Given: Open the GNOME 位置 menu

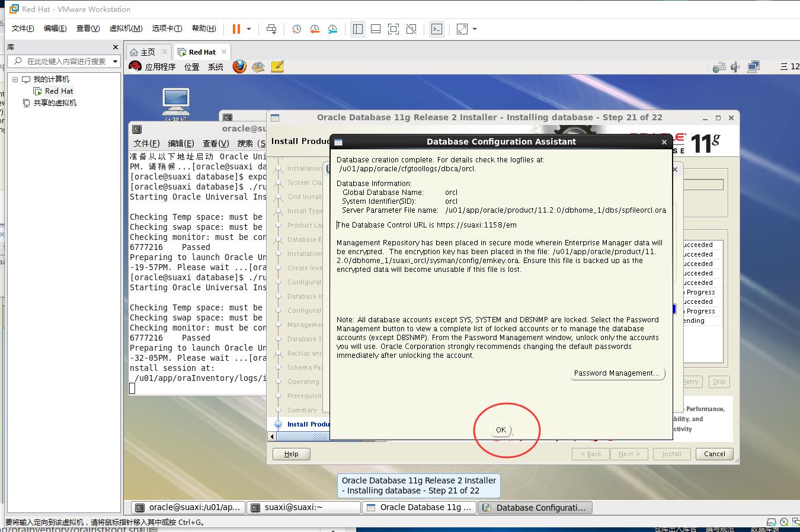Looking at the screenshot, I should (191, 67).
